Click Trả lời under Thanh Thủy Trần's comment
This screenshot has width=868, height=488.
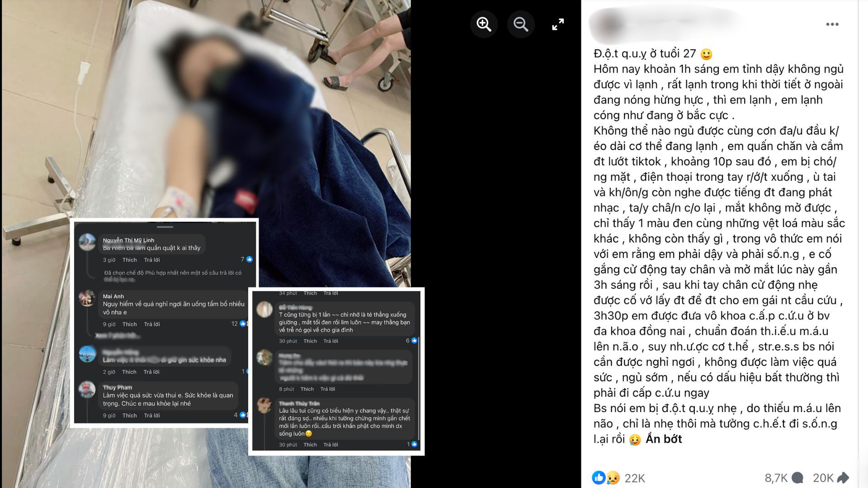[330, 445]
